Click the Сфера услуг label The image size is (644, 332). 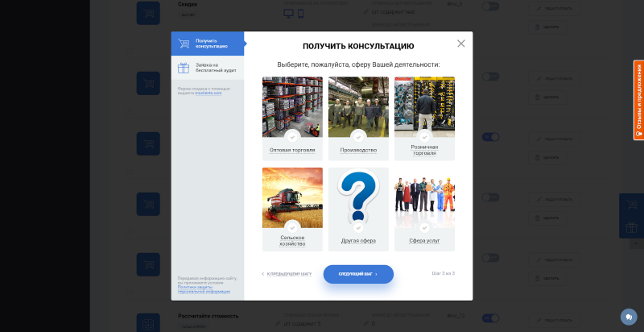pos(425,241)
